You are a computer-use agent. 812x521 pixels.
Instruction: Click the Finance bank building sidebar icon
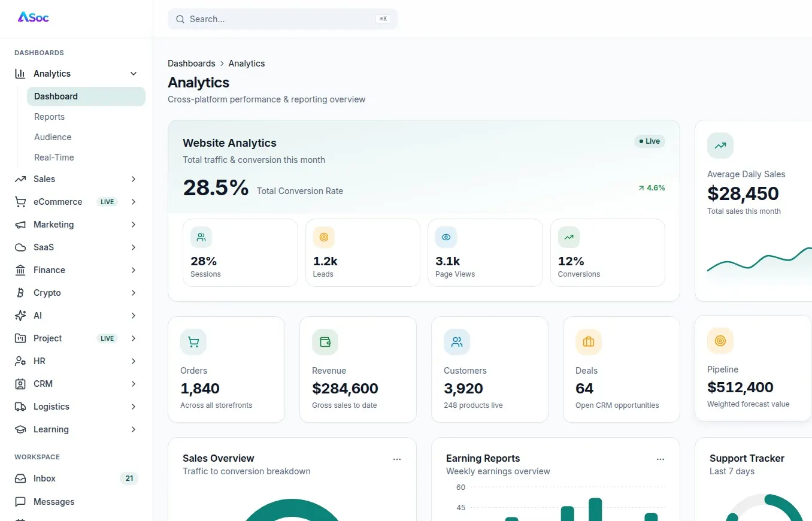pos(20,270)
